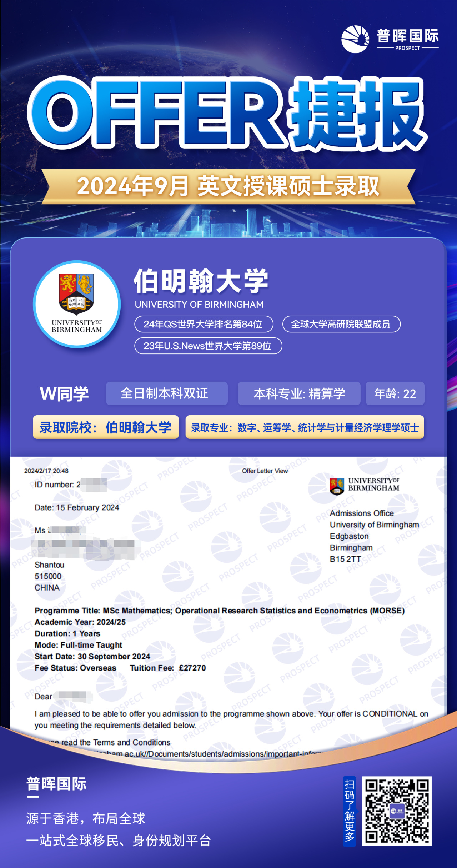
Task: Click the UNIVERSITY OF BIRMINGHAM subtitle under 伯明翰大学
Action: click(x=199, y=305)
